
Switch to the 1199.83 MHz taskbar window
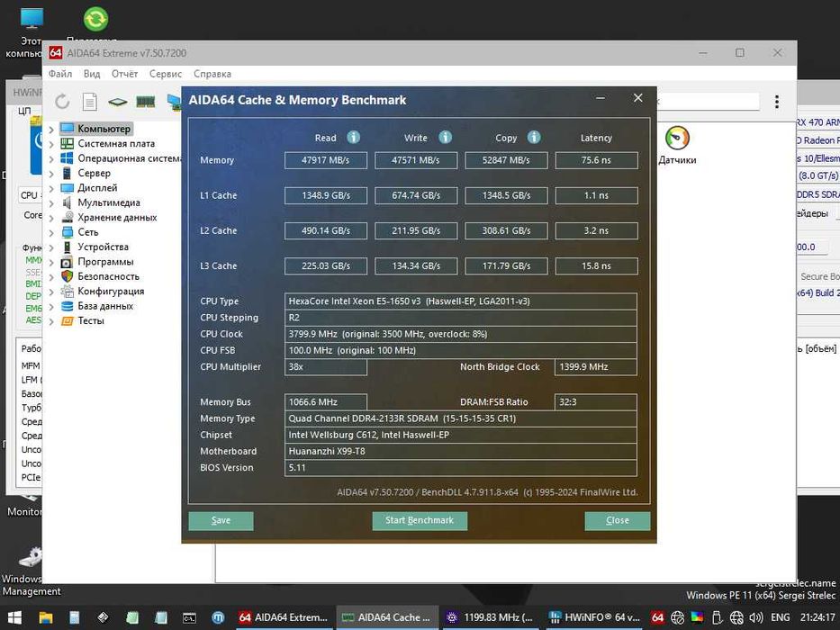click(x=491, y=617)
